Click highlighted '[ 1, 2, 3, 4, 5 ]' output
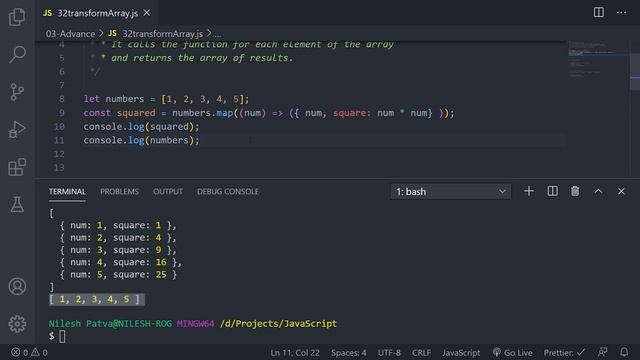The width and height of the screenshot is (640, 360). click(x=97, y=299)
